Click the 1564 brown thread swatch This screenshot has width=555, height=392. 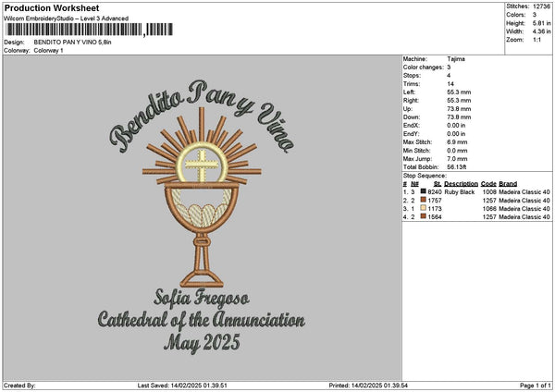[x=423, y=216]
